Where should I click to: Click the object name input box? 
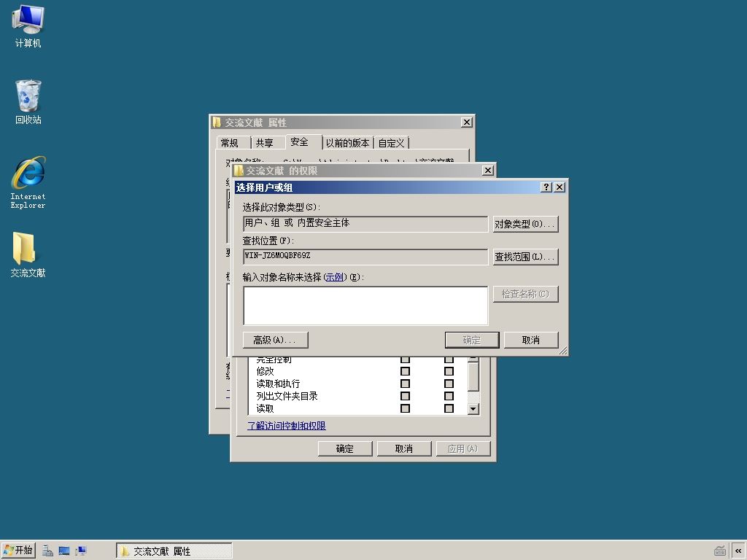(365, 306)
